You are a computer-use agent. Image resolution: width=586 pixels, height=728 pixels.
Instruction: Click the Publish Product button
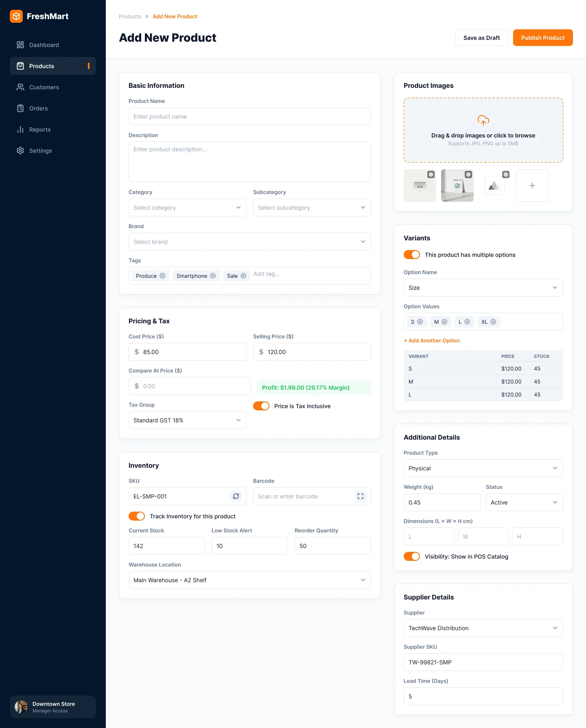[x=543, y=38]
